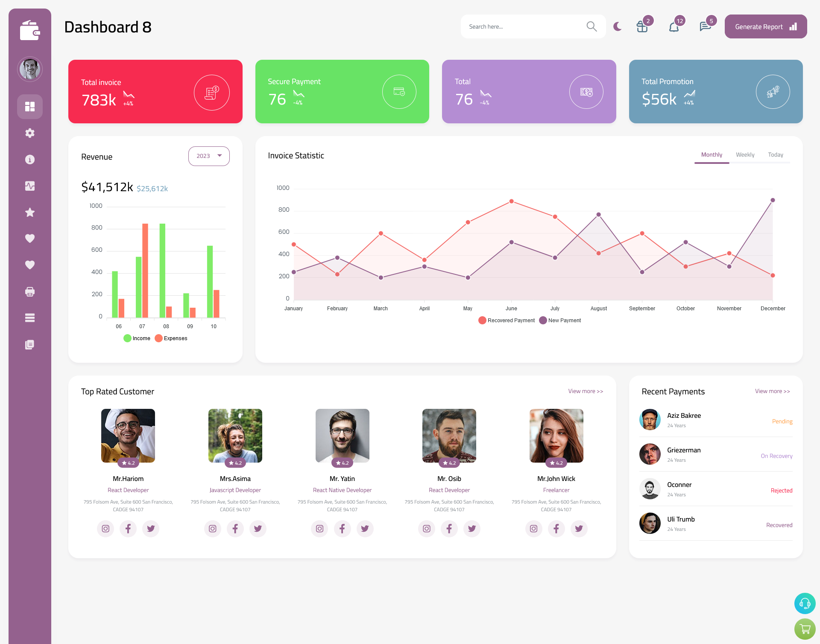Click the document report icon in sidebar

(x=29, y=345)
